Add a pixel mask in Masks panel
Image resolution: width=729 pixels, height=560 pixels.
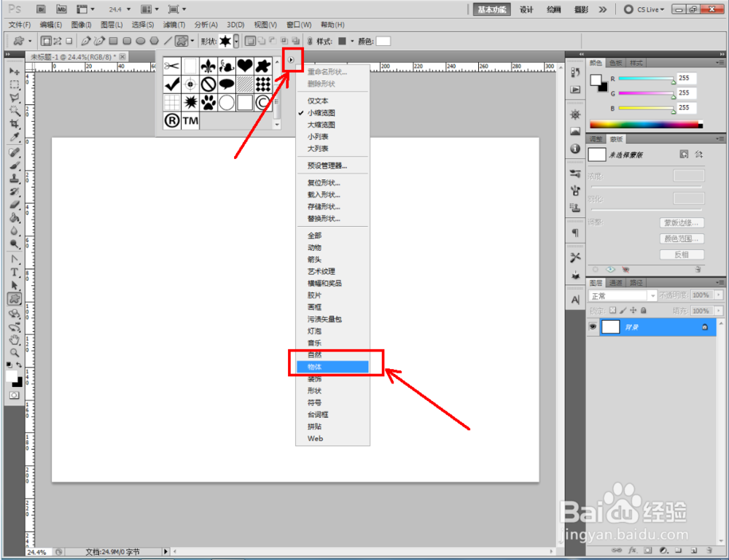684,154
